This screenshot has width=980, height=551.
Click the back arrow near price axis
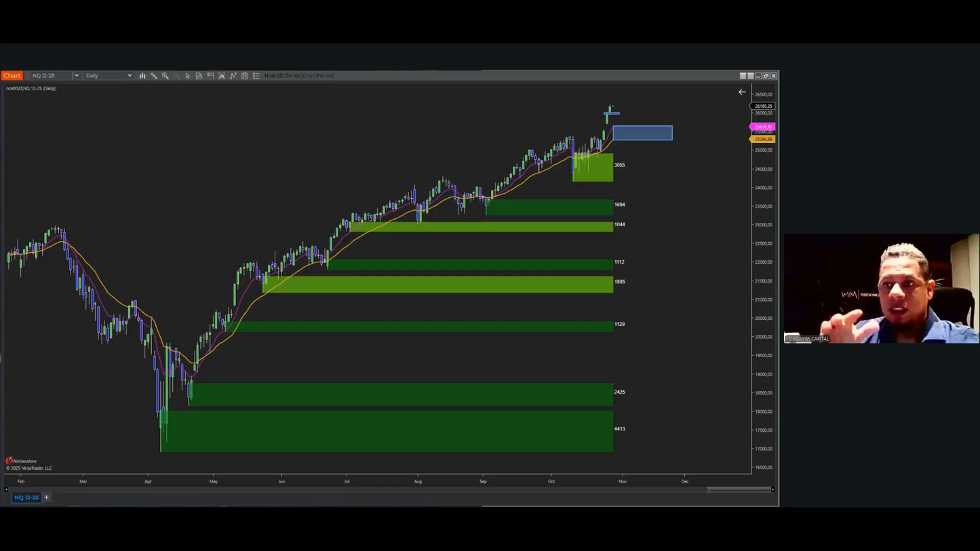(742, 92)
